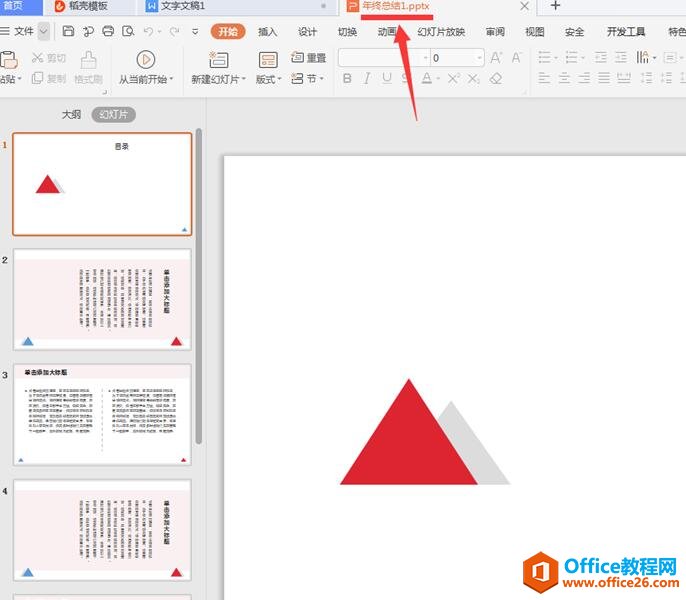
Task: Select slide 2 thumbnail in panel
Action: pos(102,300)
